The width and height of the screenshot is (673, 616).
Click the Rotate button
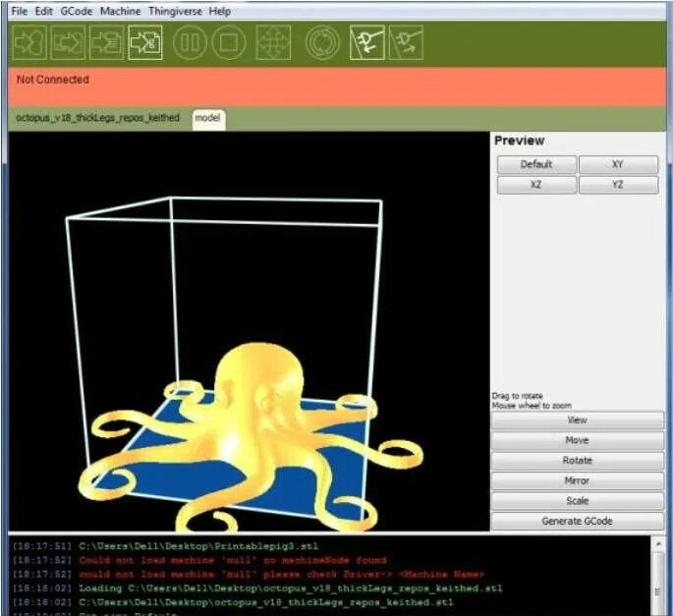point(578,461)
